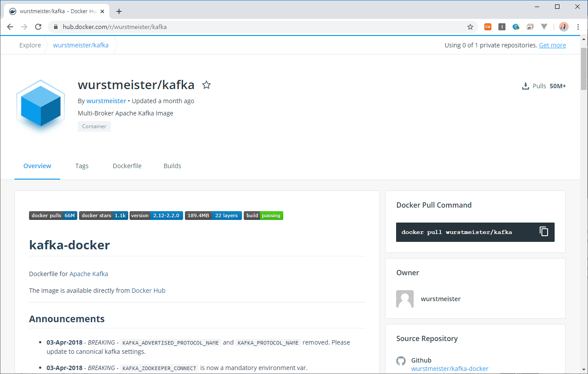Image resolution: width=588 pixels, height=374 pixels.
Task: Reload the Docker Hub page
Action: [38, 27]
